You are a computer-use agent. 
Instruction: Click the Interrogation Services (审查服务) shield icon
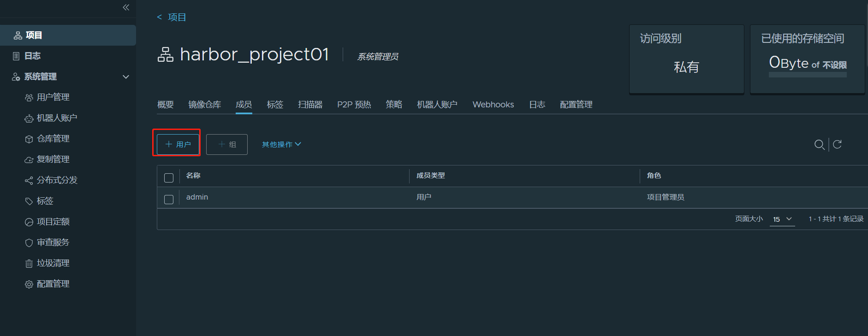[x=29, y=243]
